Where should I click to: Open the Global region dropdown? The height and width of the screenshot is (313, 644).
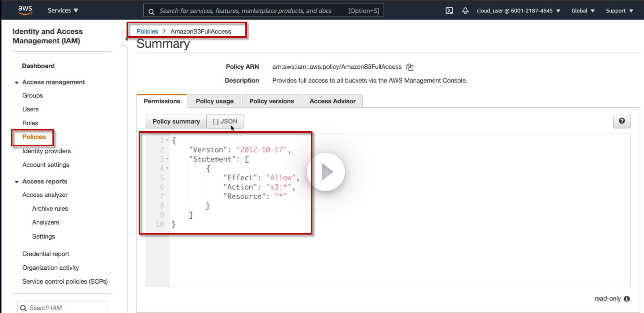(583, 11)
